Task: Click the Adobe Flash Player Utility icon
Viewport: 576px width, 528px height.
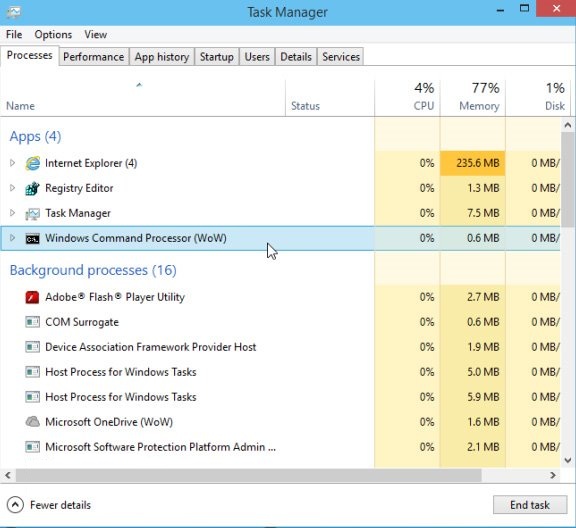Action: (32, 297)
